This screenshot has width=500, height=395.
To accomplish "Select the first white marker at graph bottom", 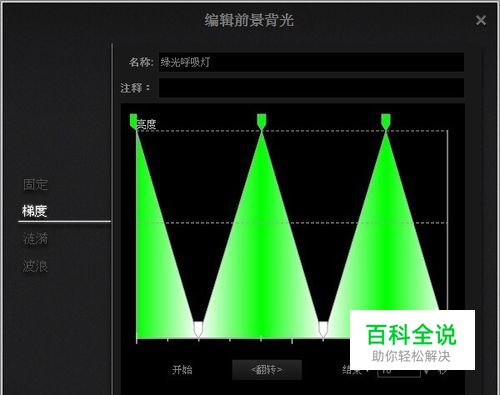I will point(198,329).
